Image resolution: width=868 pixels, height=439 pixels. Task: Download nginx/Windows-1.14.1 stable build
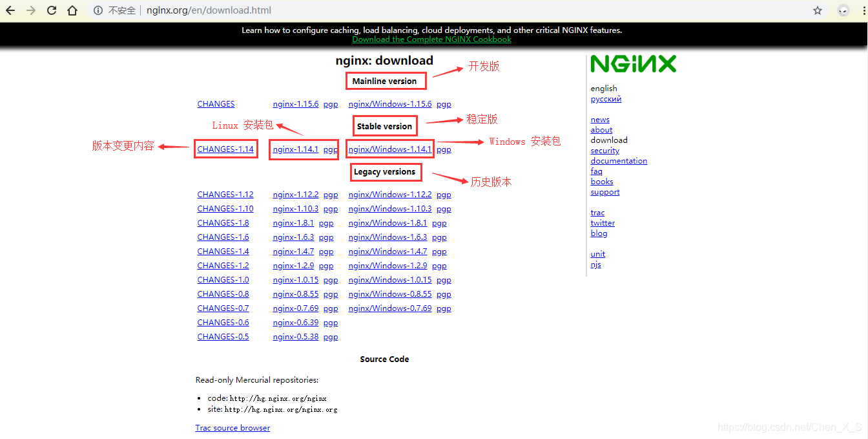[x=390, y=149]
